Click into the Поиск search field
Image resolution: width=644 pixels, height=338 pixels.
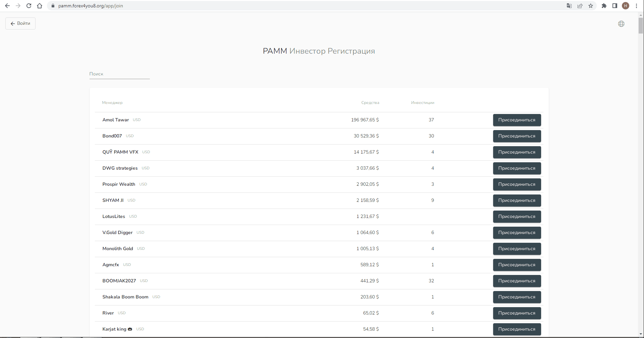[119, 74]
